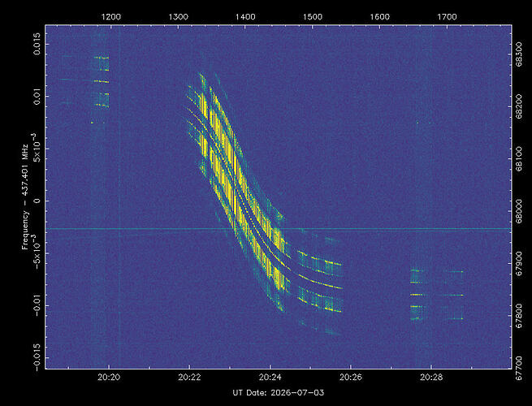
Task: Click the 1600 top axis tick label
Action: click(x=379, y=17)
